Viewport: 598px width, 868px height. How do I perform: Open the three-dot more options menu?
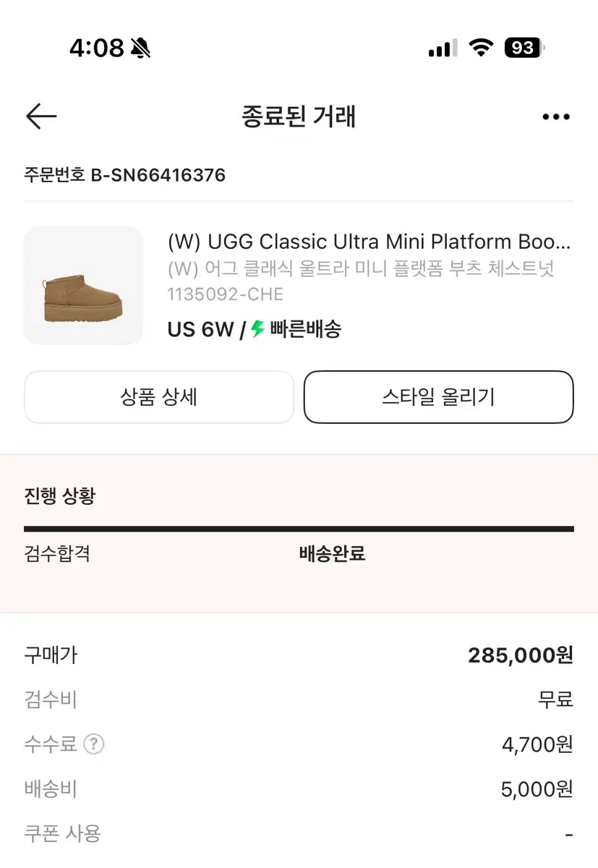click(x=555, y=117)
